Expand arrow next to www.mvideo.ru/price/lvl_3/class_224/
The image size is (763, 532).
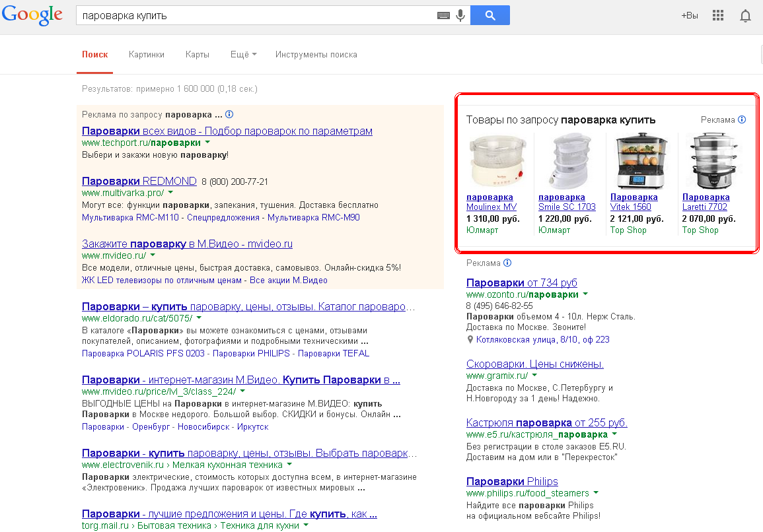coord(243,391)
